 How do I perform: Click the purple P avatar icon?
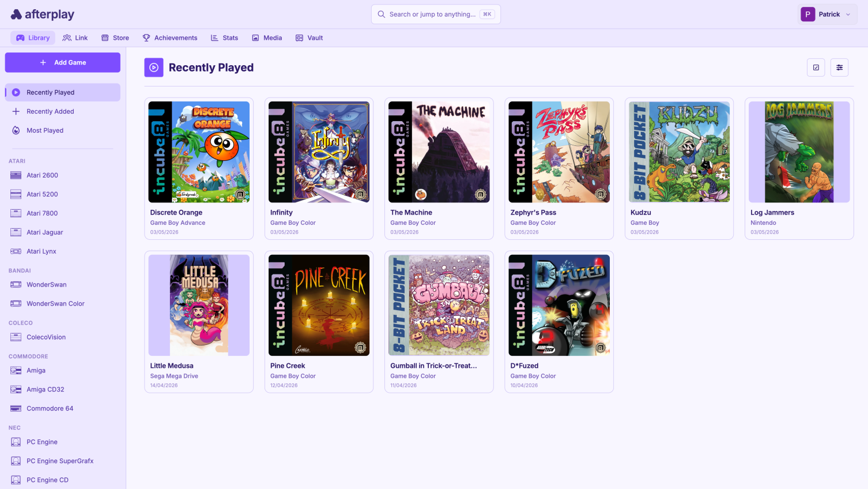(808, 14)
